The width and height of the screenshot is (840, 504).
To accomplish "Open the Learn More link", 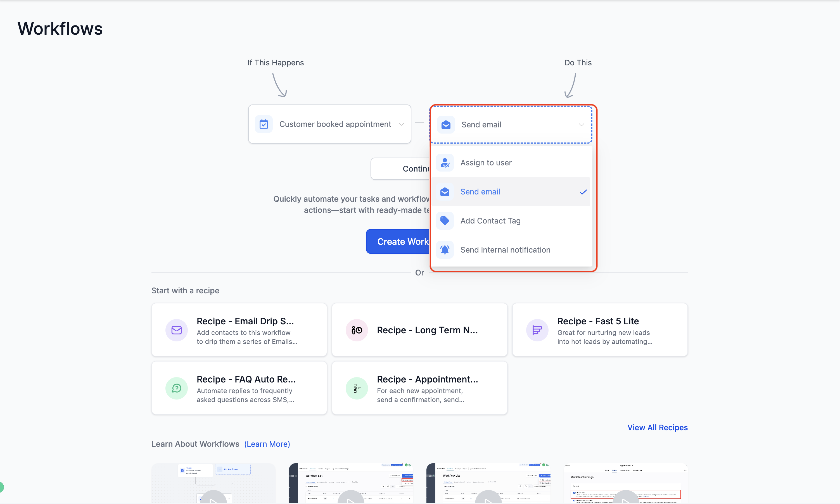I will [x=267, y=444].
